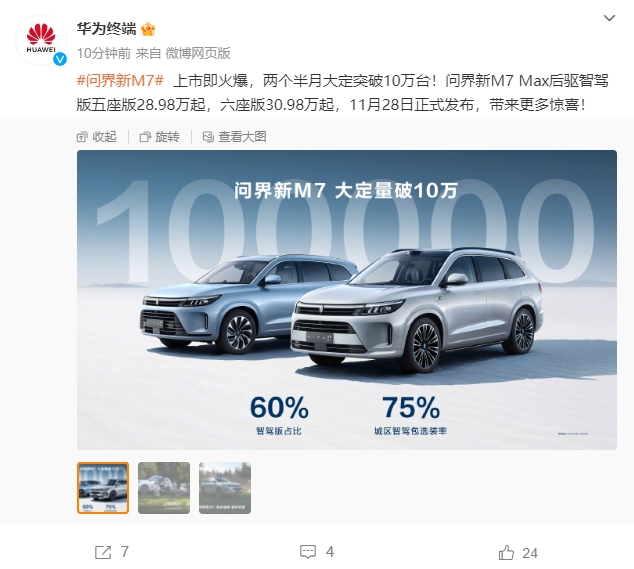
Task: Open the post options chevron menu
Action: pos(609,18)
